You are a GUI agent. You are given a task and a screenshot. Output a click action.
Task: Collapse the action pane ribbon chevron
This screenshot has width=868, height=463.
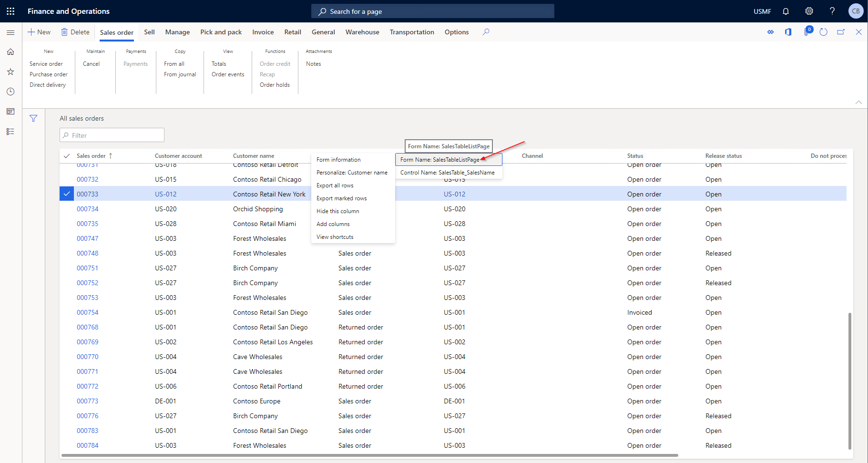(858, 103)
